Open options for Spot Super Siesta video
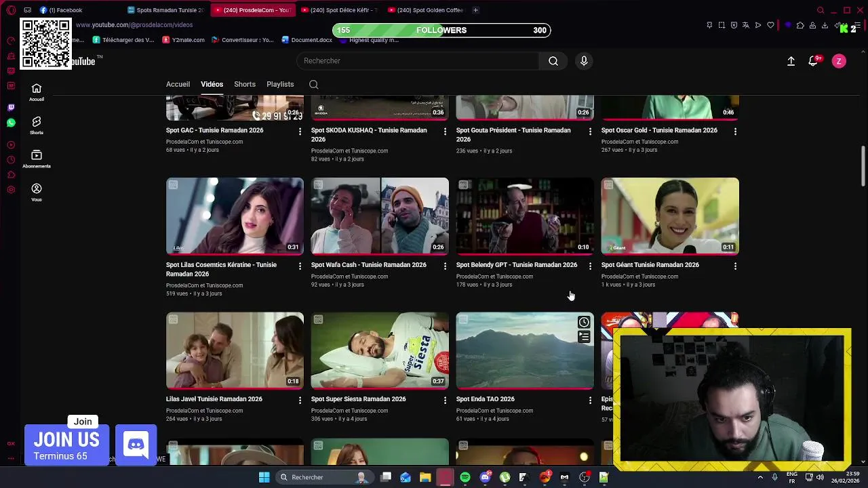This screenshot has width=868, height=488. 445,401
